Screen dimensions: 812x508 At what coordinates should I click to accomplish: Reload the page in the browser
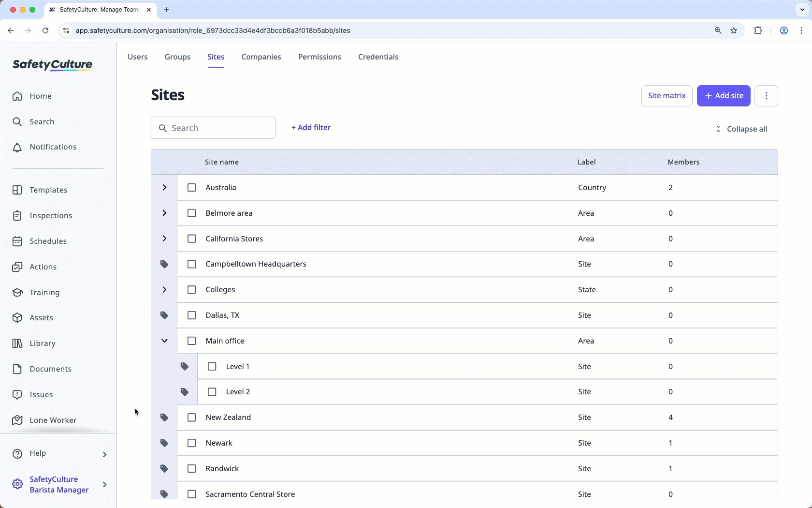pos(45,30)
